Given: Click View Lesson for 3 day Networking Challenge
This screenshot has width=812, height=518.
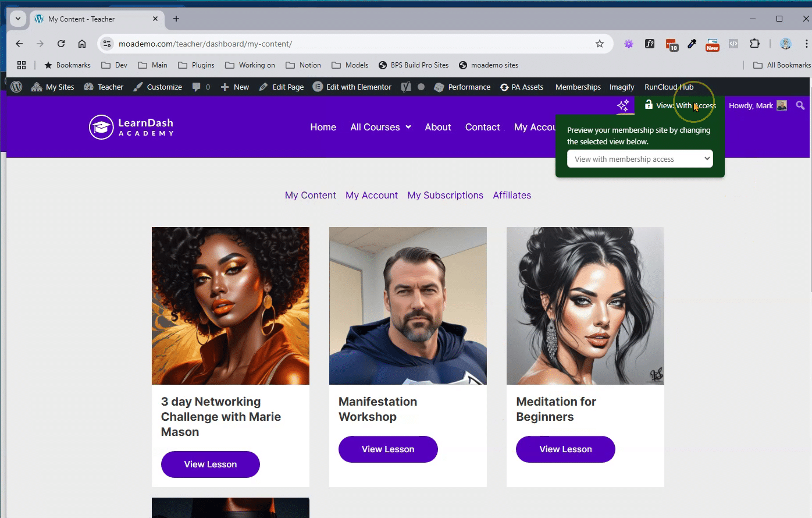Looking at the screenshot, I should [211, 464].
